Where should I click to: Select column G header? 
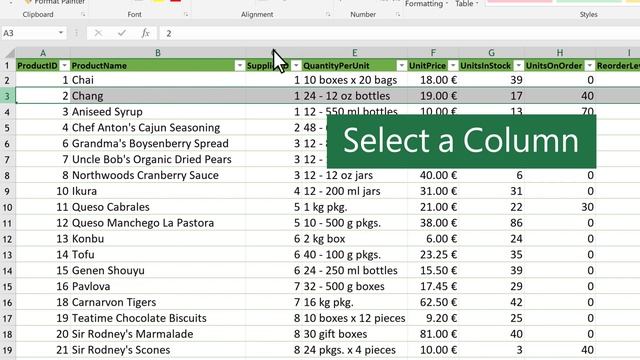click(491, 53)
